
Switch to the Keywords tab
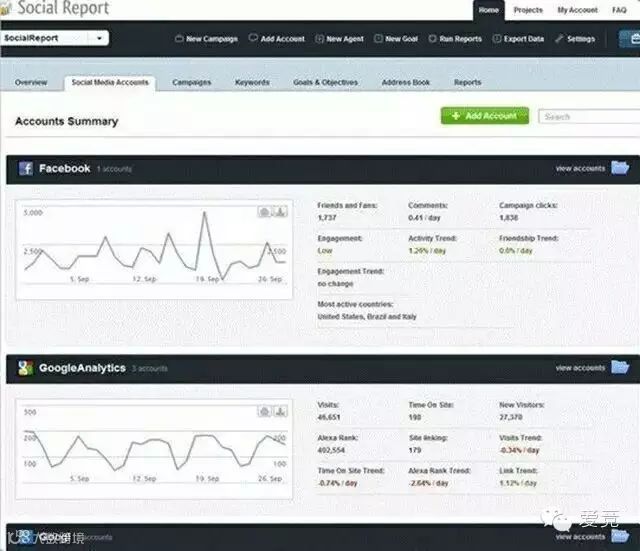(x=252, y=82)
